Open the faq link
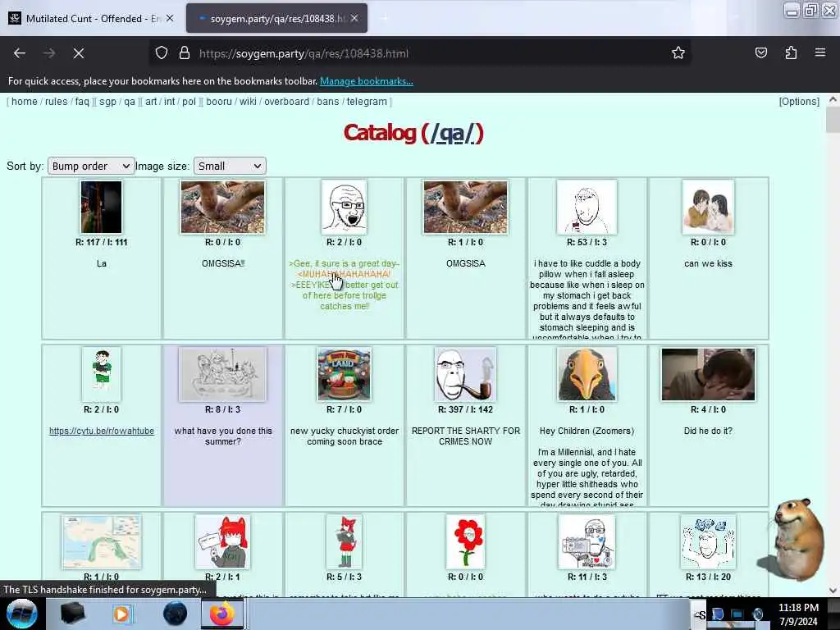 point(82,101)
